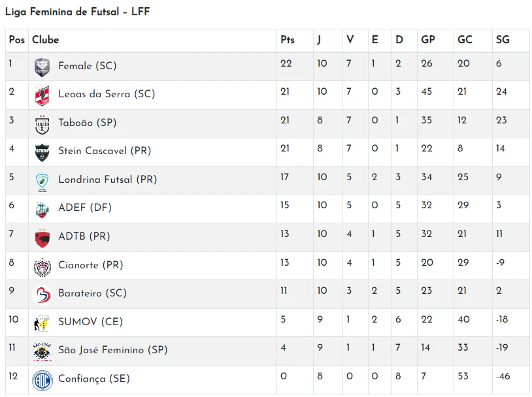
Task: Click the ADTB (PR) red crest
Action: click(x=42, y=237)
